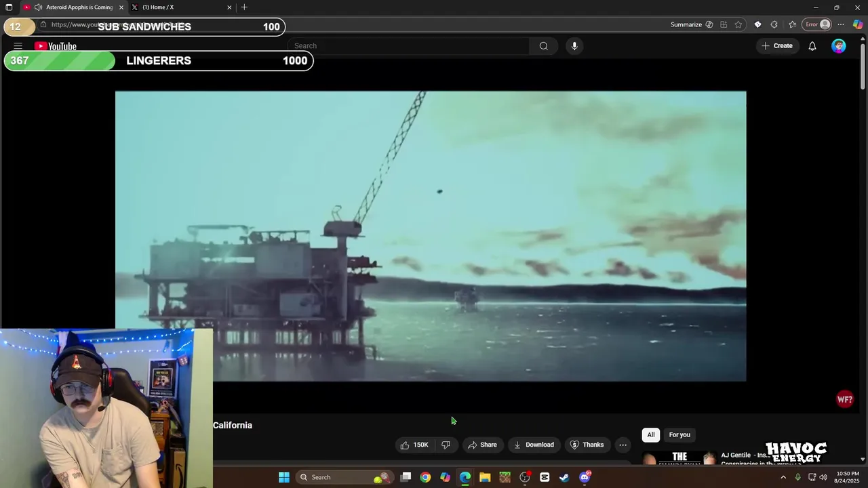Open Steam from the taskbar
The image size is (868, 488).
[564, 477]
